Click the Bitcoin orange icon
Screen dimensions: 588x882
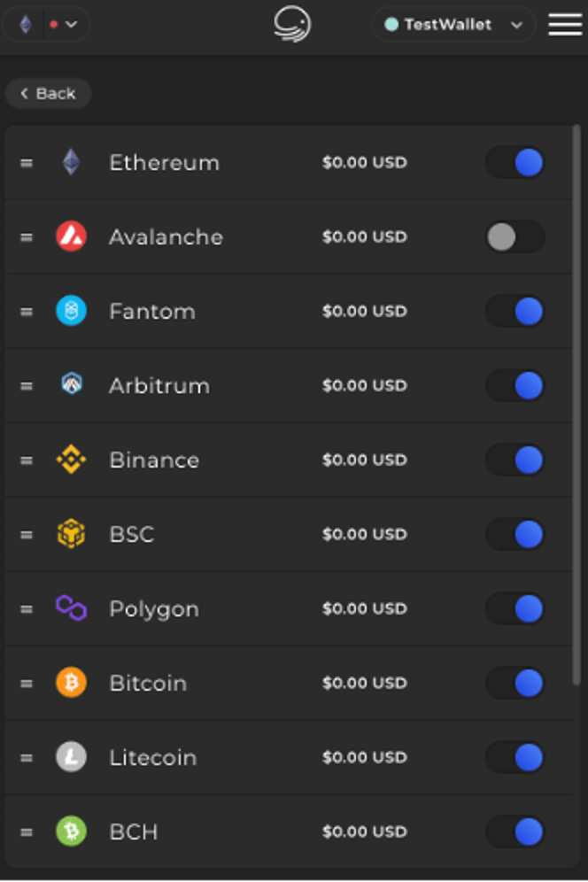click(71, 684)
